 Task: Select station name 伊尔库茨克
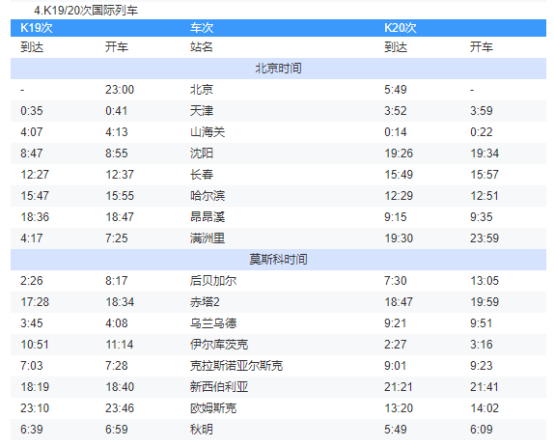pos(219,344)
